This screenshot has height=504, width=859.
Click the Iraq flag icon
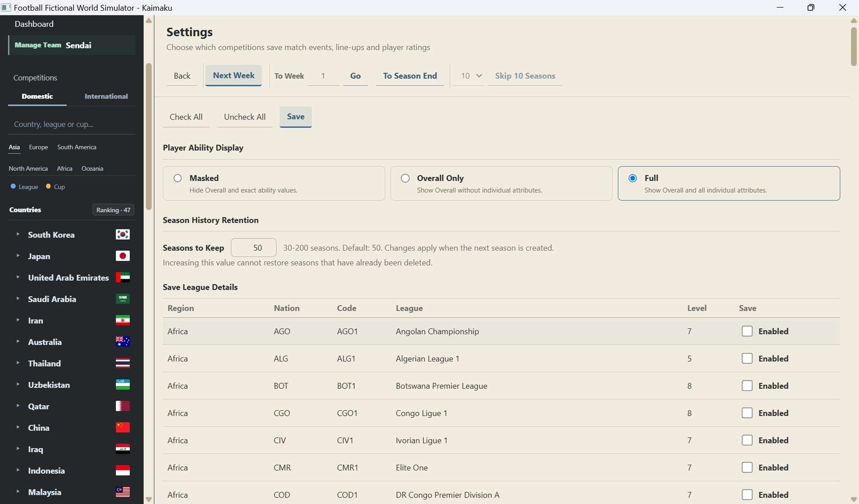click(122, 449)
